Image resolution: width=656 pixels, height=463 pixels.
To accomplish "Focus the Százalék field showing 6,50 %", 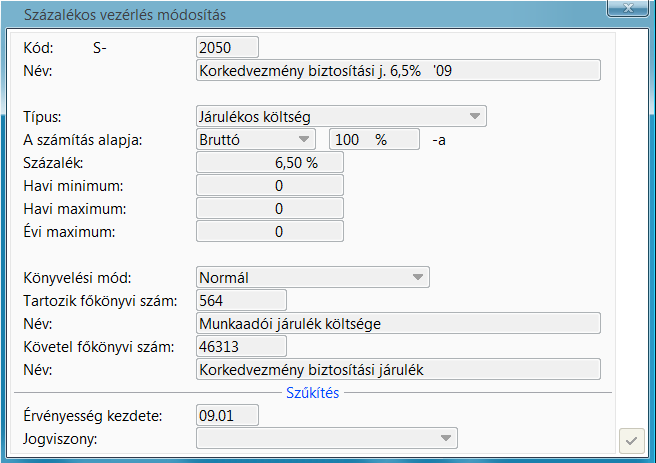I will pyautogui.click(x=270, y=162).
